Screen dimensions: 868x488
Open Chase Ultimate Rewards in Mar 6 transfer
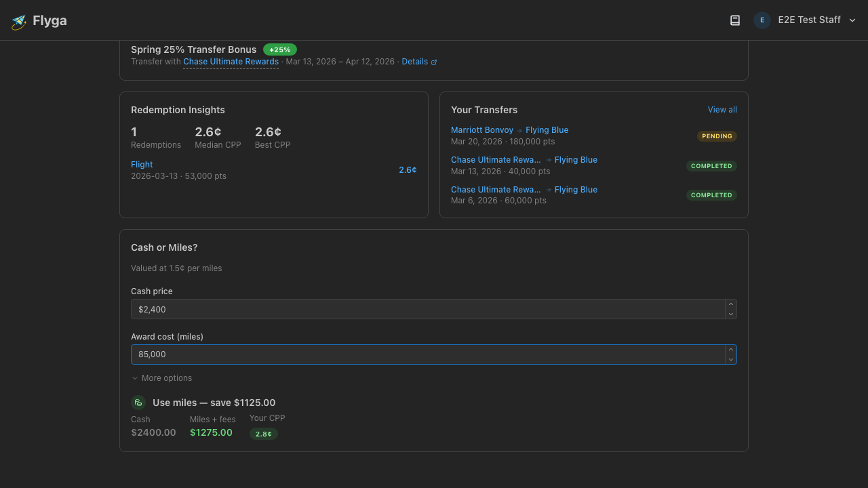click(x=496, y=190)
